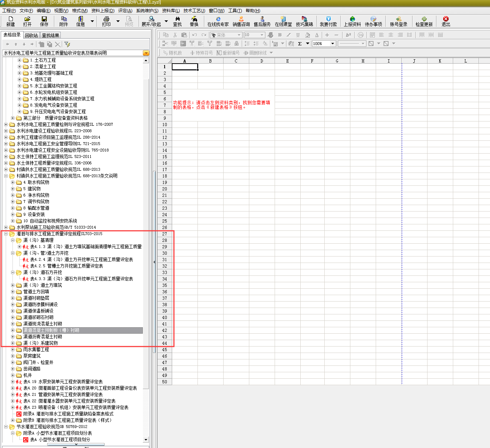490x448 pixels.
Task: Click the 我要付款 payment icon
Action: [x=328, y=21]
